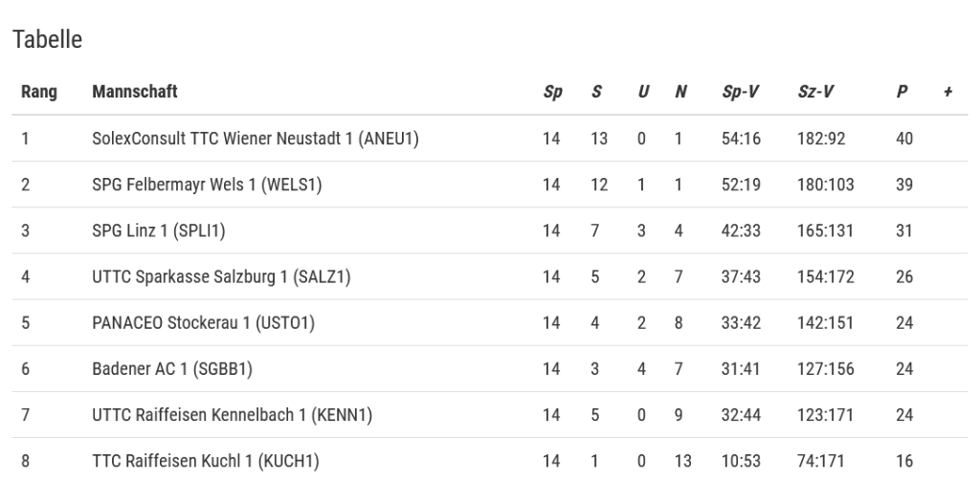The height and width of the screenshot is (504, 980).
Task: Click the Tabelle heading
Action: (x=47, y=39)
